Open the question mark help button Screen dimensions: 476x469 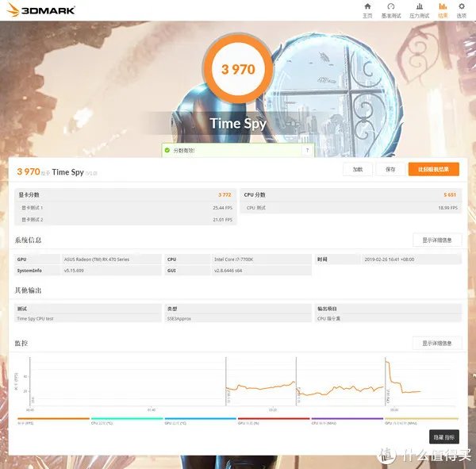307,150
